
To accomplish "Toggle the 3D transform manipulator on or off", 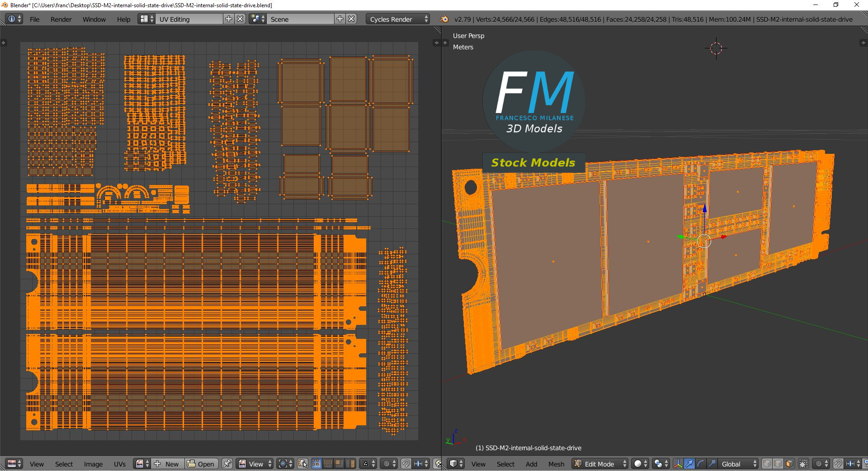I will click(x=678, y=464).
